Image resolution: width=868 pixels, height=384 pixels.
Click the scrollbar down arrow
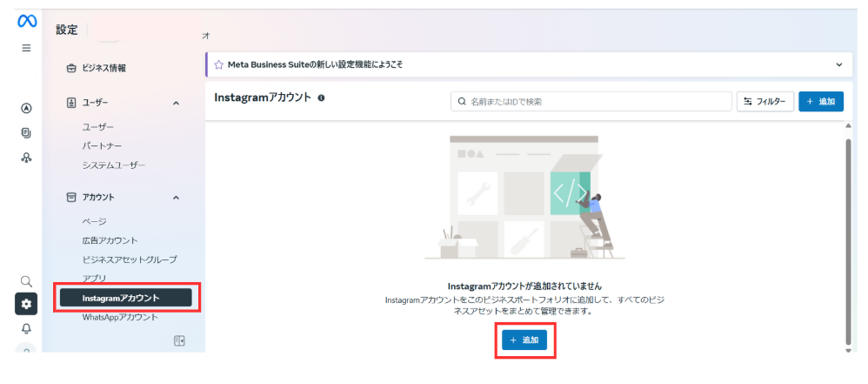tap(848, 350)
